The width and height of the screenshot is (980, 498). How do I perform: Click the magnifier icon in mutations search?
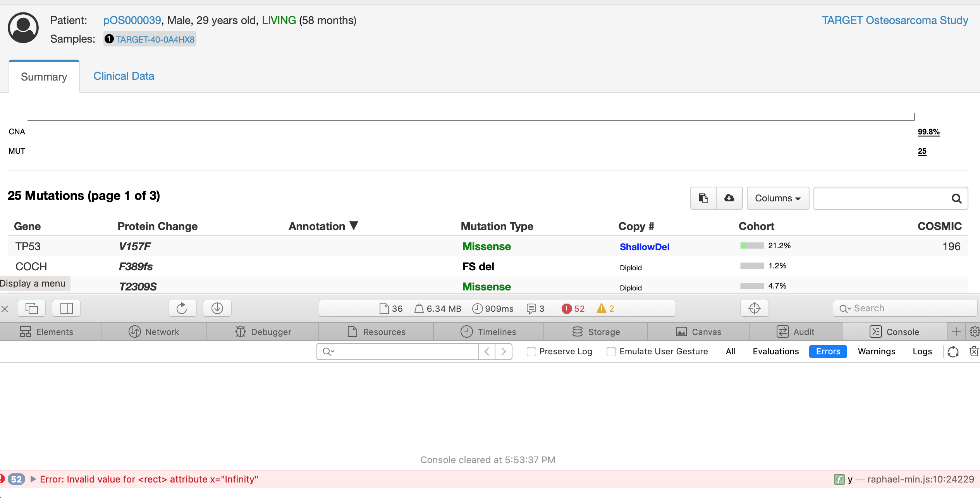coord(956,199)
